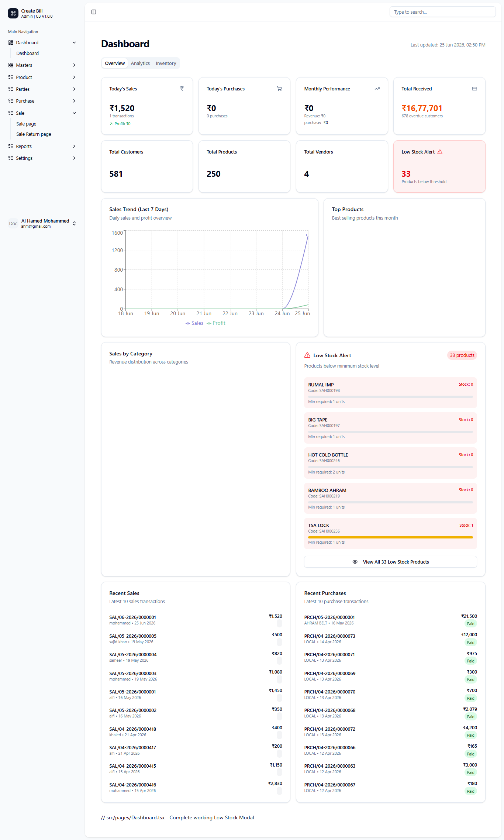The height and width of the screenshot is (840, 504).
Task: Collapse the Dashboard sidebar section
Action: [x=74, y=42]
